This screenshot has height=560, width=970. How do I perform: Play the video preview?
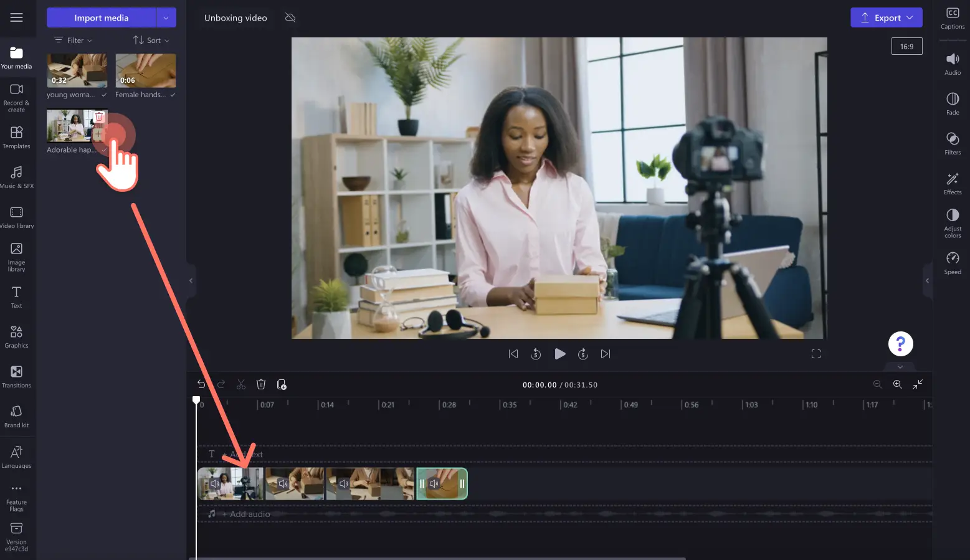tap(560, 354)
